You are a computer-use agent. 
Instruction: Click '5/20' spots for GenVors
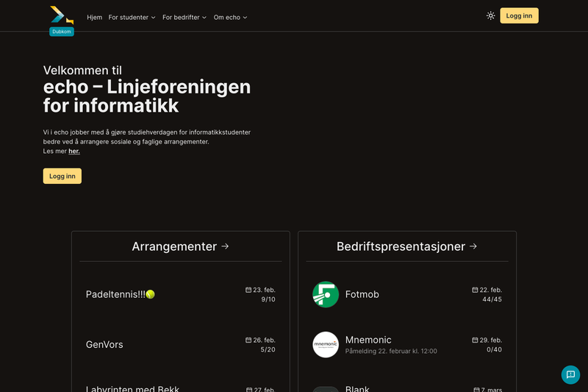pos(268,349)
